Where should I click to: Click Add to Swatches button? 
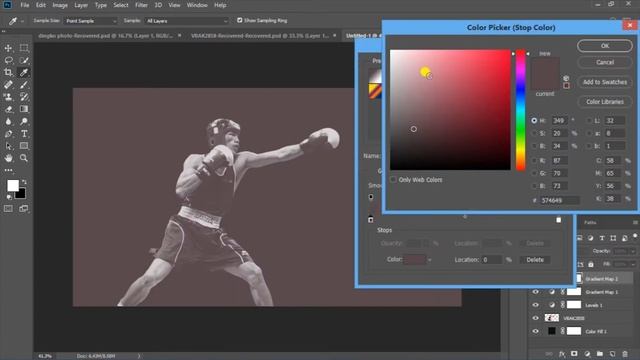tap(605, 82)
